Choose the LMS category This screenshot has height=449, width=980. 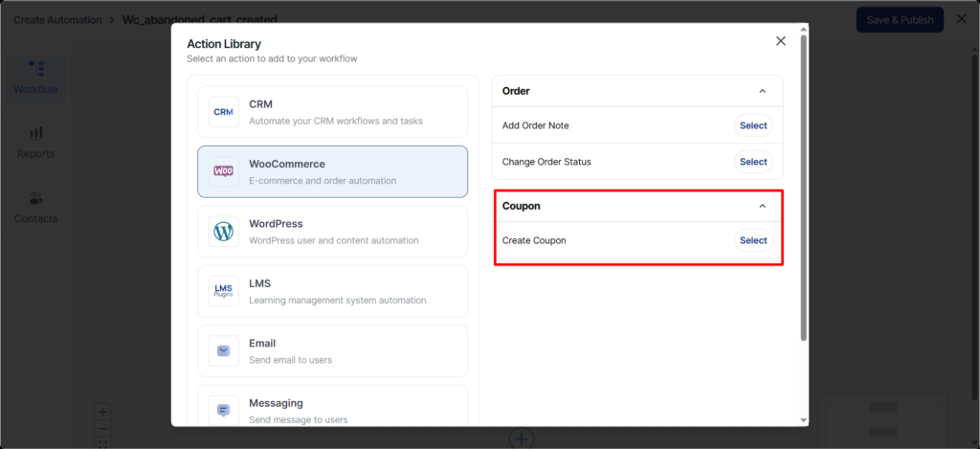tap(332, 291)
